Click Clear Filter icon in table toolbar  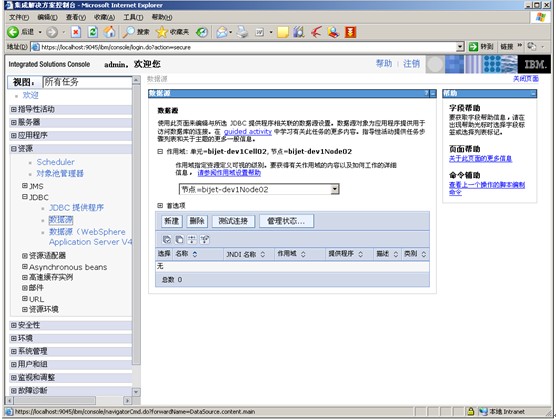click(205, 239)
